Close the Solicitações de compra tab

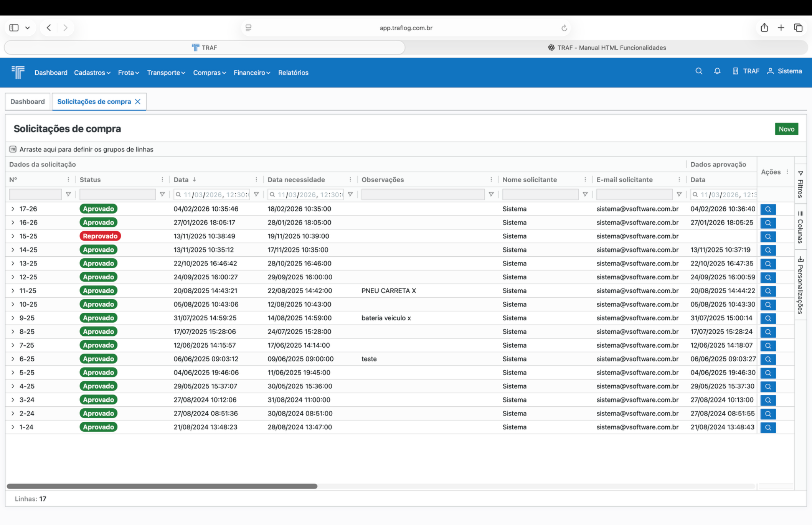click(138, 102)
